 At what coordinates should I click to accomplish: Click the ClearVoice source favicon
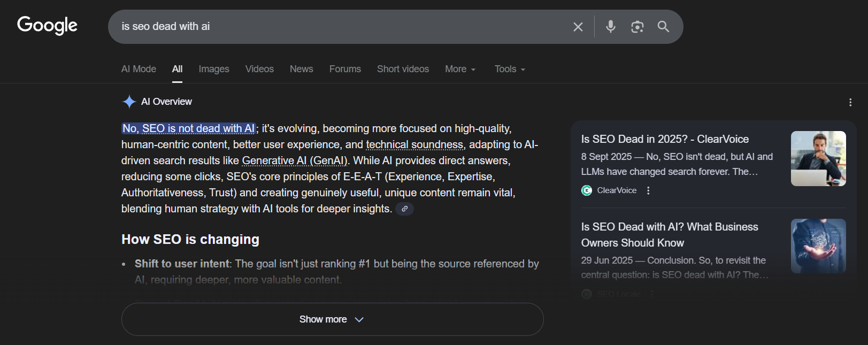[587, 190]
